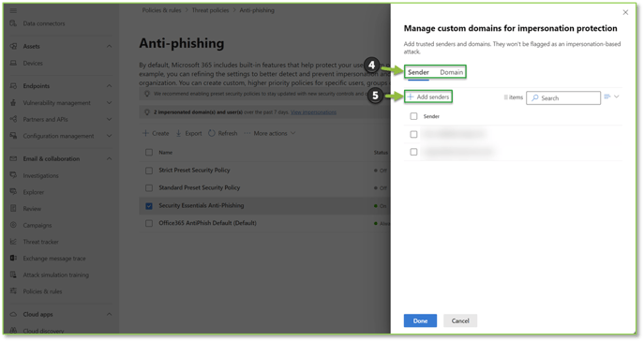Click the Add senders plus icon

(410, 97)
